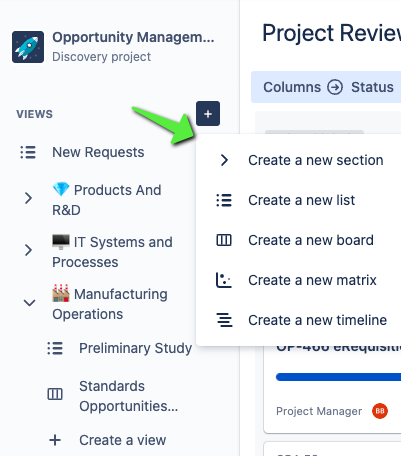
Task: Click the list icon beside Preliminary Study
Action: click(55, 348)
